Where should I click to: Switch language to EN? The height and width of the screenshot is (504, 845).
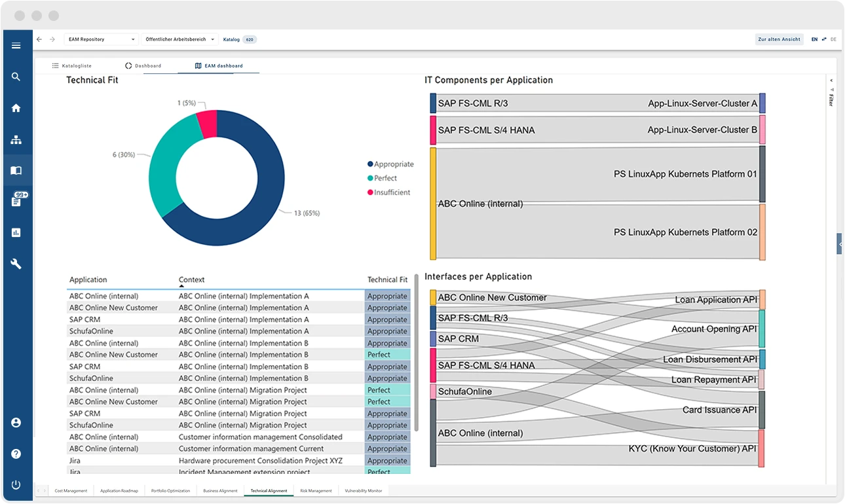[814, 39]
